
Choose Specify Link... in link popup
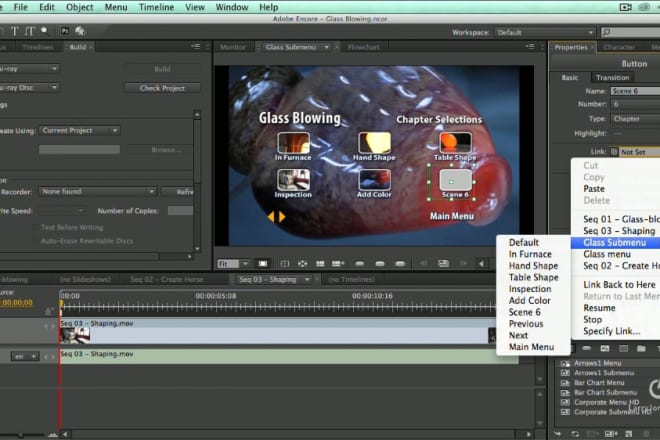pyautogui.click(x=612, y=331)
